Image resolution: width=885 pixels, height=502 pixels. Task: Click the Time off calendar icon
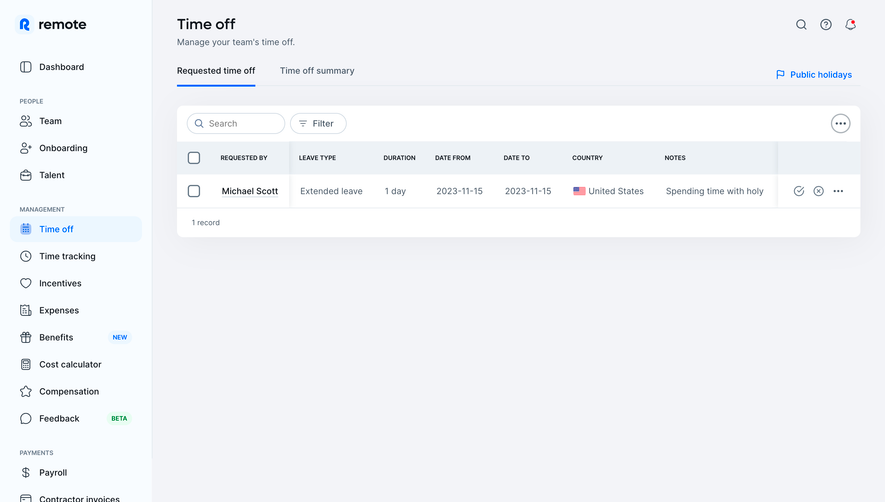click(25, 229)
